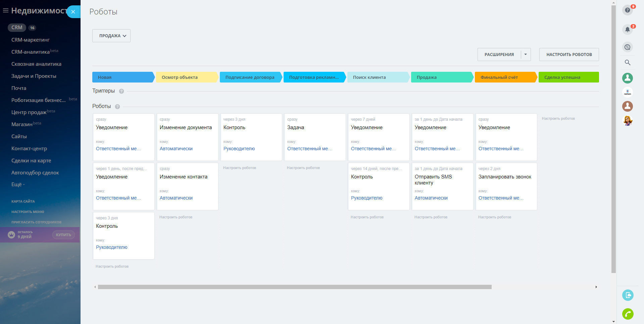Select the yellow Осмотр объекта stage
This screenshot has width=644, height=324.
(x=187, y=77)
